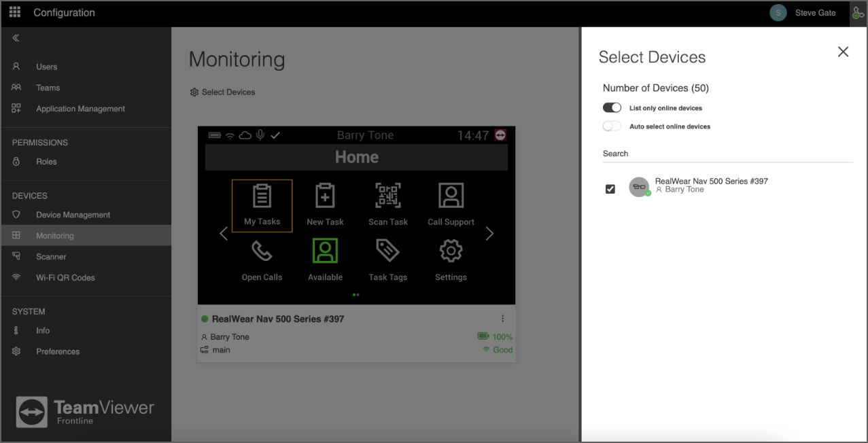The width and height of the screenshot is (868, 443).
Task: Click the Device Management shield icon
Action: pyautogui.click(x=16, y=215)
